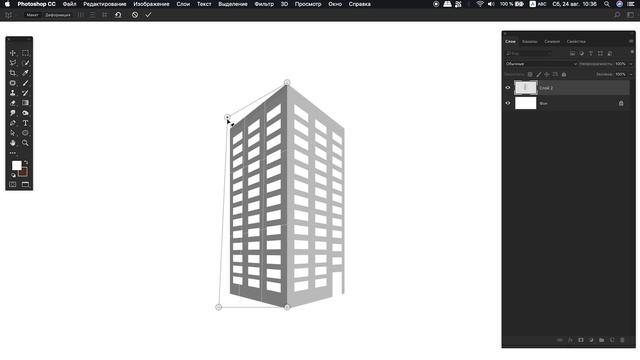This screenshot has height=360, width=640.
Task: Toggle layer filtering on or off switch
Action: point(632,52)
